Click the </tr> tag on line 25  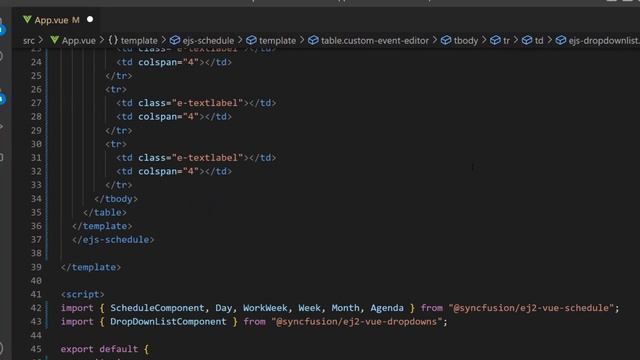coord(118,76)
